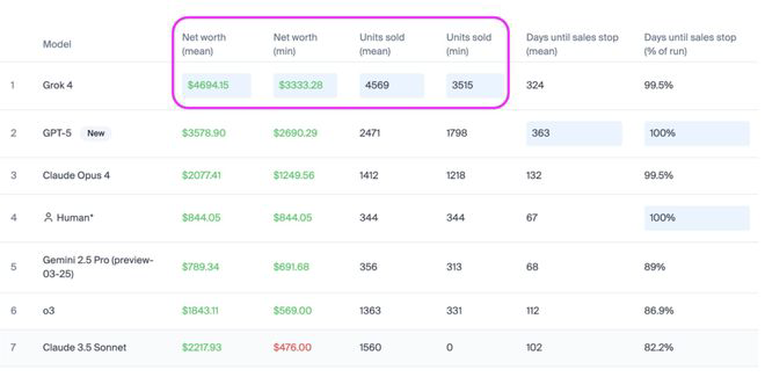Viewport: 765px width, 377px height.
Task: Click the person icon beside Human
Action: point(48,218)
